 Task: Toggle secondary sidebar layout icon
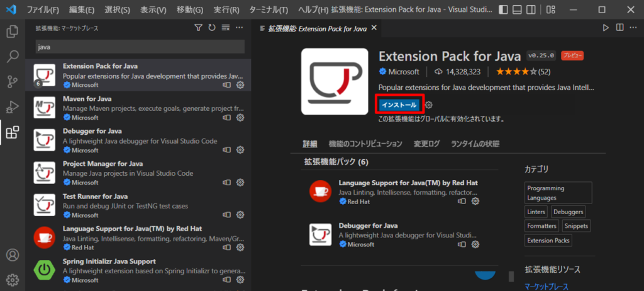coord(531,9)
